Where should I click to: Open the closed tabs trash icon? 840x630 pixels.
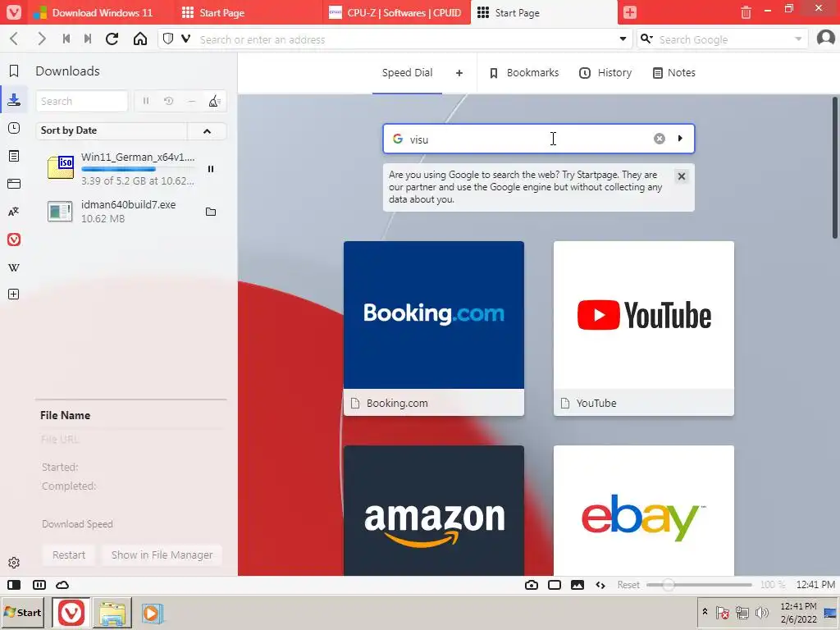(x=746, y=12)
